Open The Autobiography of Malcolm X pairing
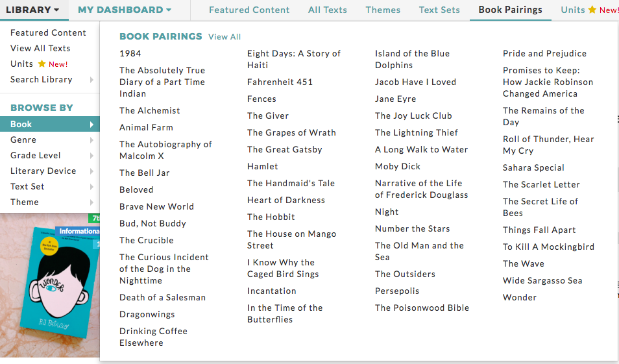The width and height of the screenshot is (619, 364). pos(166,150)
